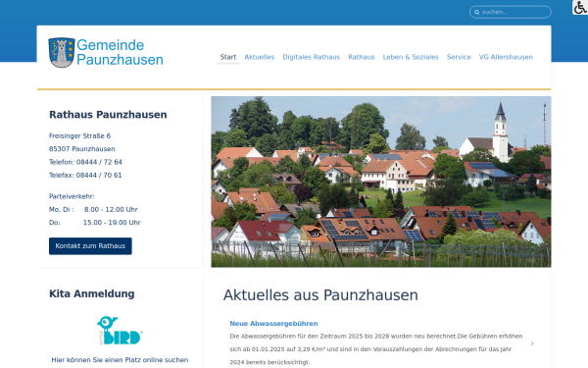Click the Kita Anmeldung heading
Screen dimensions: 588x368
(92, 293)
